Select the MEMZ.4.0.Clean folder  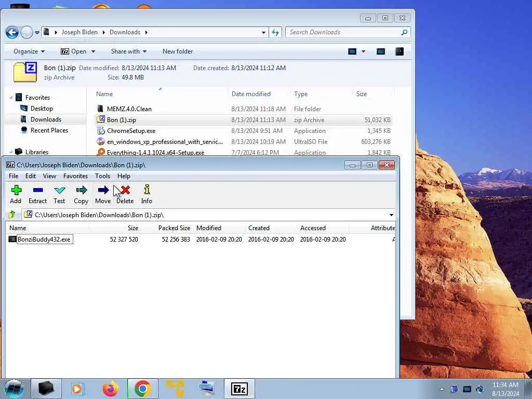pos(129,109)
